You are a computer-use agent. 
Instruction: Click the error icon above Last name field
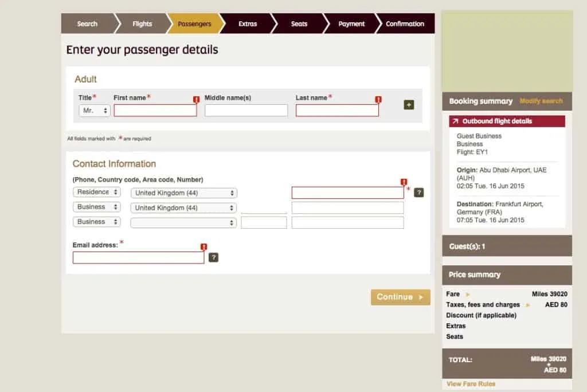coord(378,100)
